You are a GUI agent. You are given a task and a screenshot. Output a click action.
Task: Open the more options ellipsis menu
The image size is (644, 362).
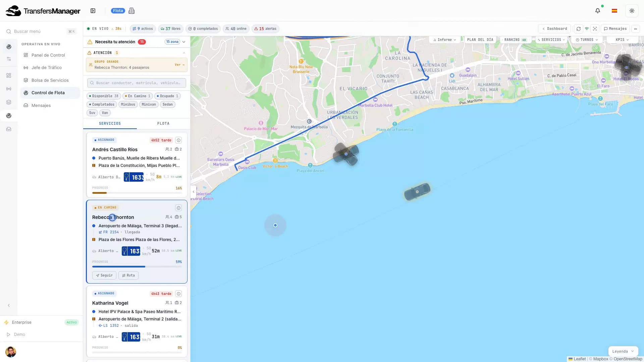tap(635, 29)
